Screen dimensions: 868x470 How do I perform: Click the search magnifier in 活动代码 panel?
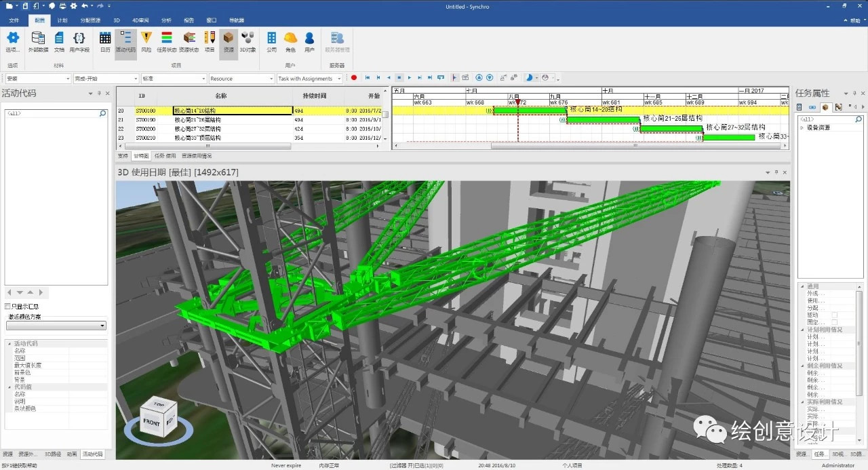point(103,114)
